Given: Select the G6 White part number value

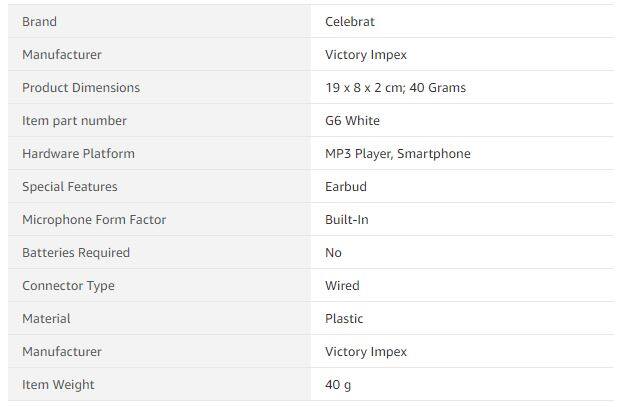Looking at the screenshot, I should click(352, 120).
